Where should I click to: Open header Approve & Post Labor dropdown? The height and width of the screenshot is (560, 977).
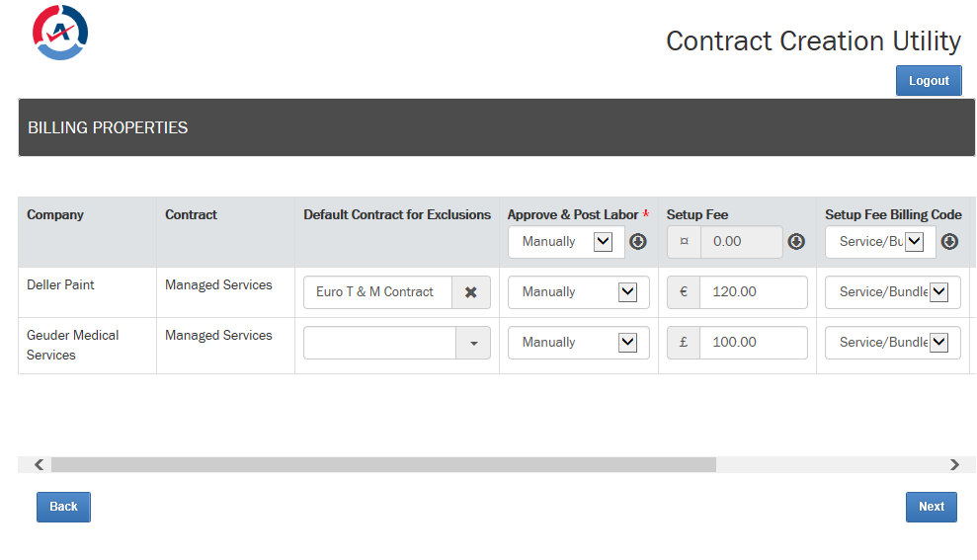coord(566,242)
